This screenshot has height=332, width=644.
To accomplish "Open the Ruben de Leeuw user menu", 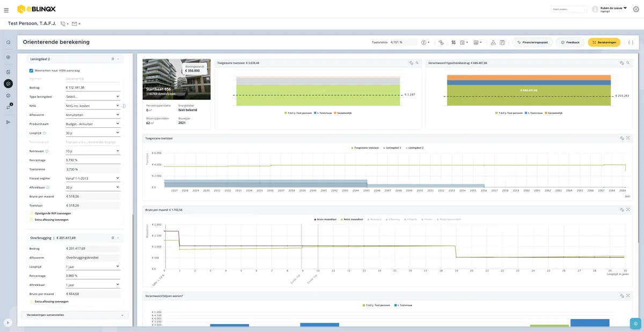I will 609,9.
